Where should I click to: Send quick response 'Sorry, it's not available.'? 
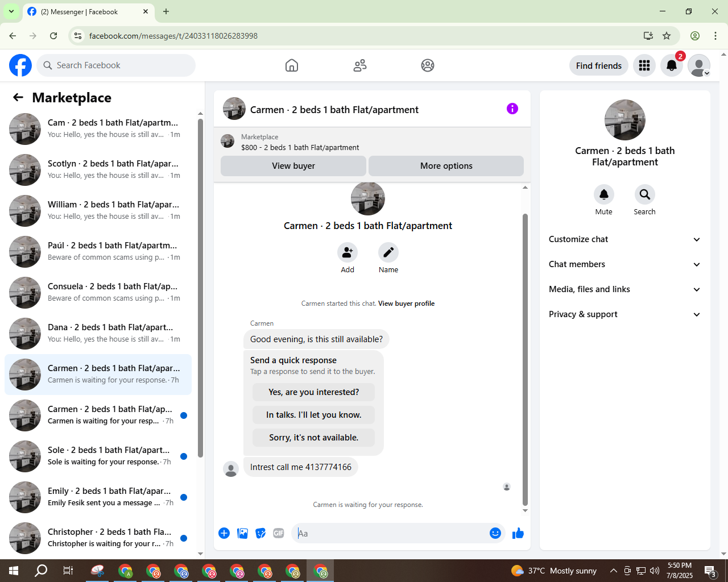pos(314,438)
